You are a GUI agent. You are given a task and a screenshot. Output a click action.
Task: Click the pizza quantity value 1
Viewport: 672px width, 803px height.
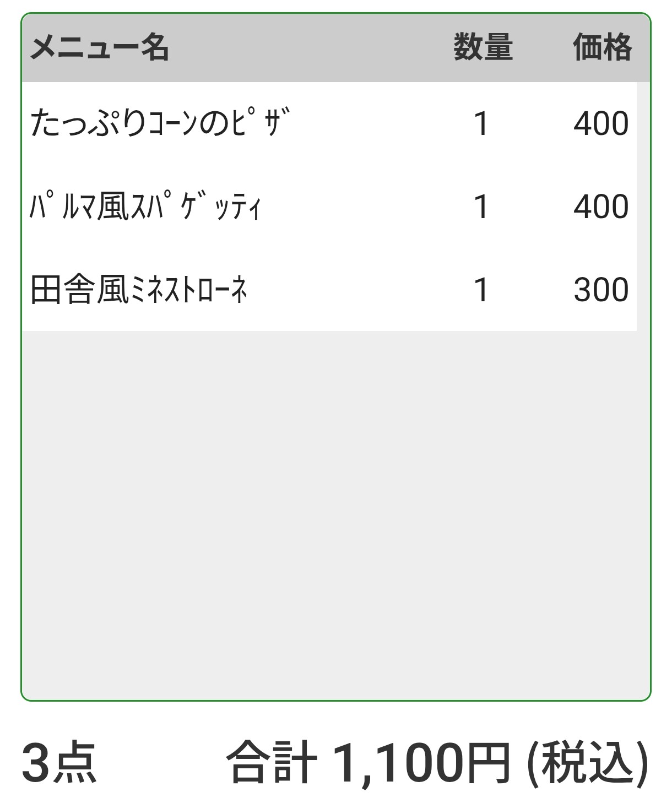click(x=481, y=123)
